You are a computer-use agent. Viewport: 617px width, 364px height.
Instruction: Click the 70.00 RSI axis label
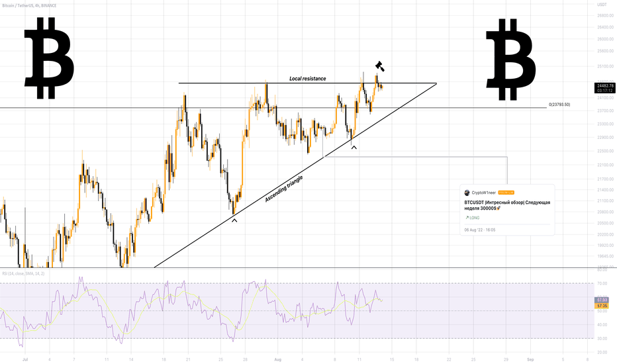pyautogui.click(x=602, y=283)
